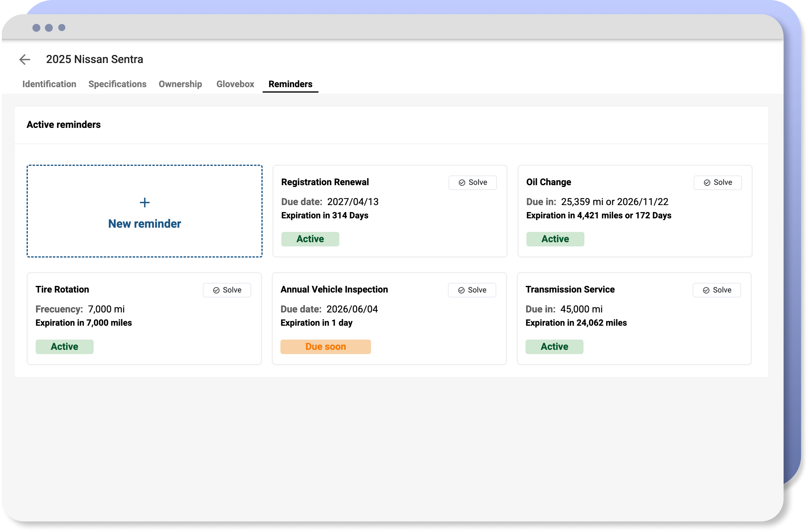Screen dimensions: 808x532
Task: Click 'Expiration in 7,000 miles' text
Action: (x=84, y=323)
